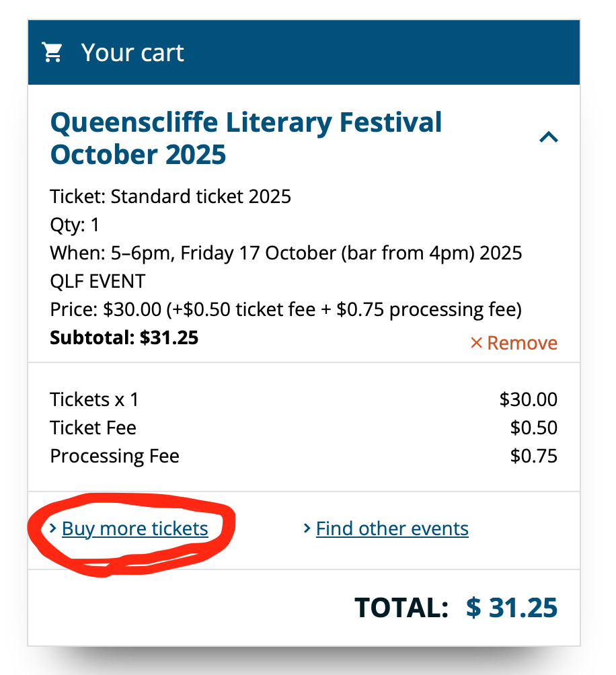The width and height of the screenshot is (616, 675).
Task: Click the arrow before Find other events
Action: (x=307, y=528)
